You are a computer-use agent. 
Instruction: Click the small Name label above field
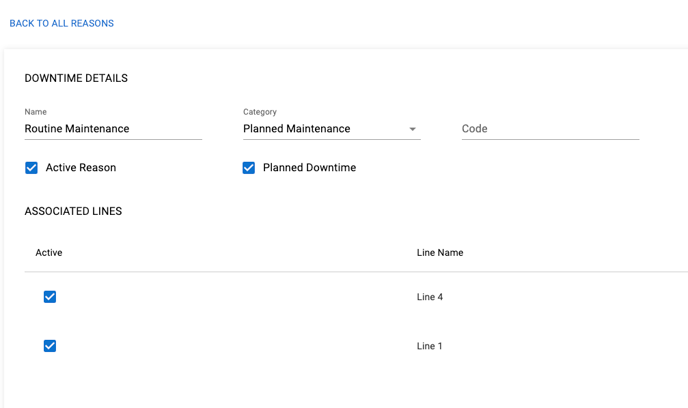tap(36, 112)
